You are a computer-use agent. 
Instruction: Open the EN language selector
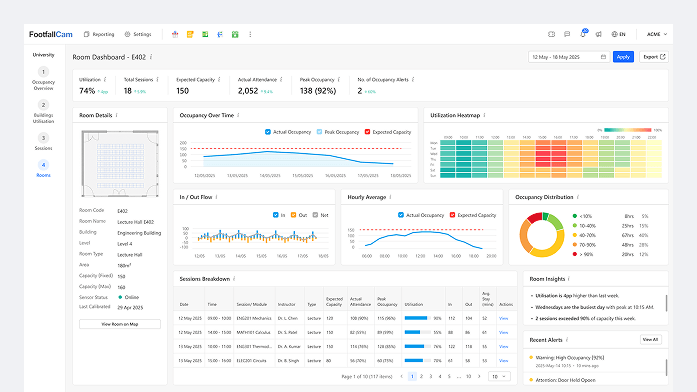[618, 34]
